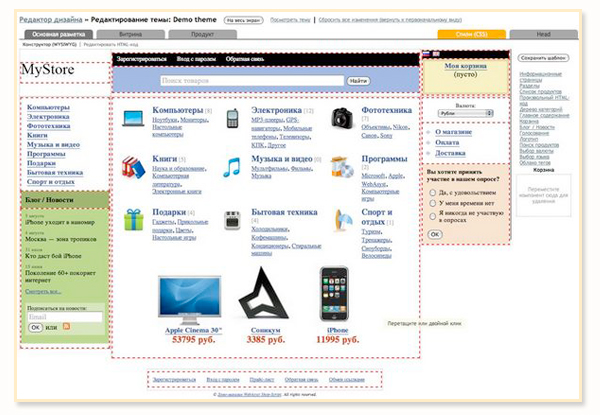
Task: Select the Конструктор (WYSIWYG) mode
Action: pyautogui.click(x=49, y=45)
